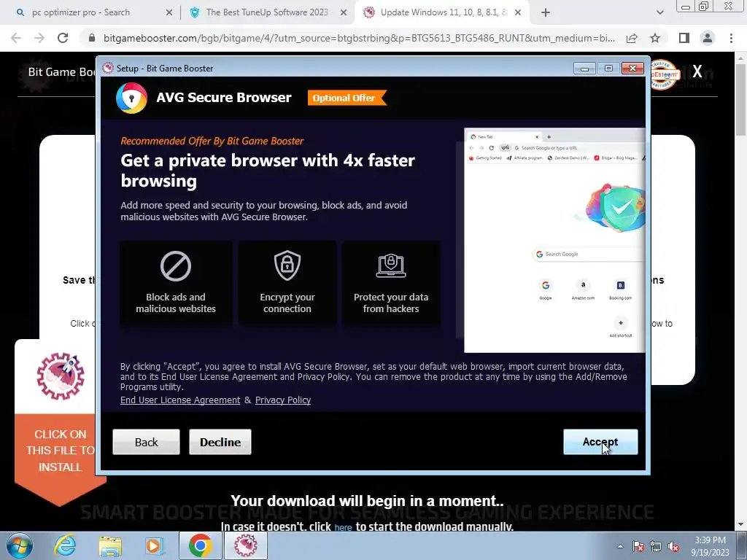The image size is (747, 560).
Task: Maximize the Bit Game Booster setup window
Action: point(608,69)
